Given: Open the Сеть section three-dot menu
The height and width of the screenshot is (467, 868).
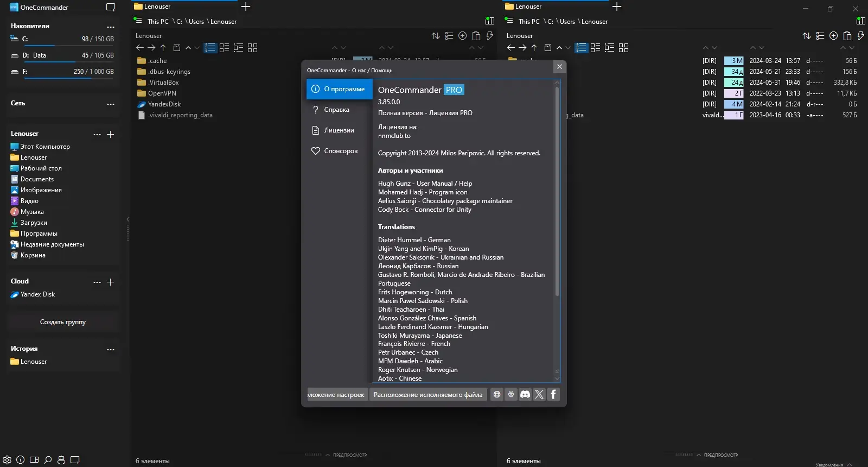Looking at the screenshot, I should pos(111,104).
